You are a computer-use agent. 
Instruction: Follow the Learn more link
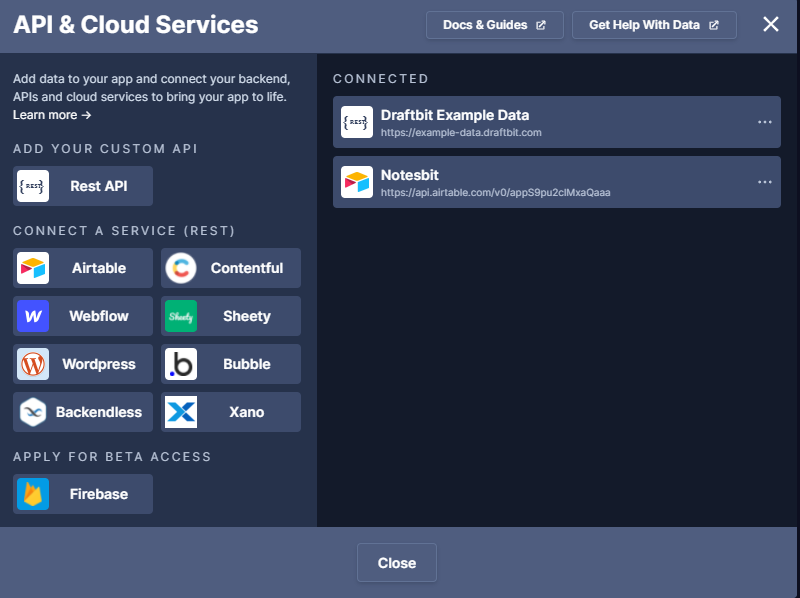pyautogui.click(x=52, y=115)
